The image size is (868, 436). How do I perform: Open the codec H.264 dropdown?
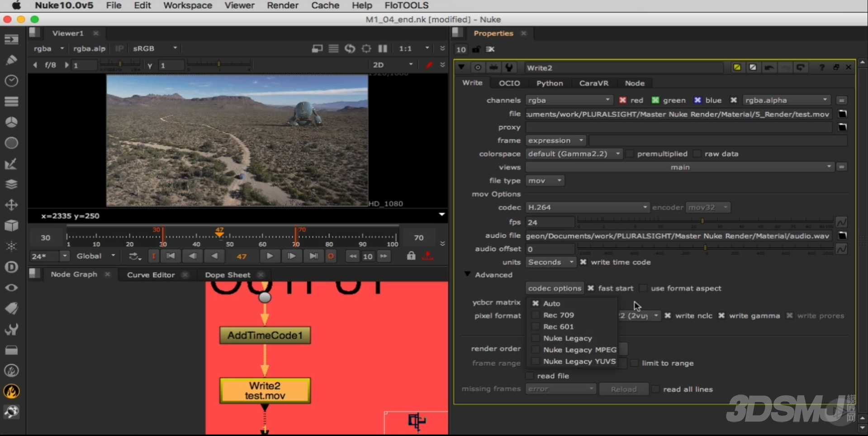[x=588, y=207]
